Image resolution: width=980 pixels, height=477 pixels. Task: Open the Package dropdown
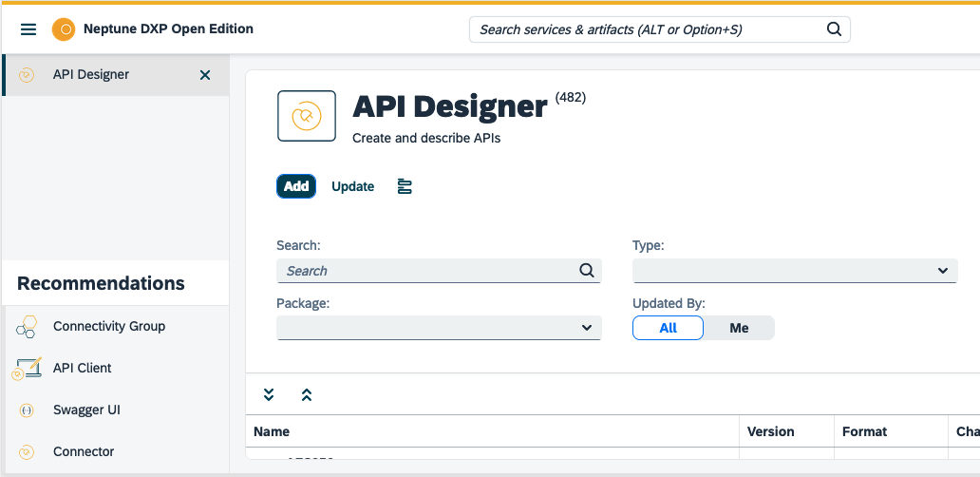pyautogui.click(x=439, y=328)
